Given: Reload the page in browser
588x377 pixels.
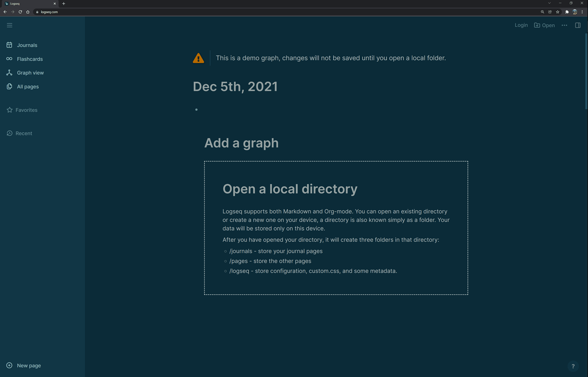Looking at the screenshot, I should [20, 12].
